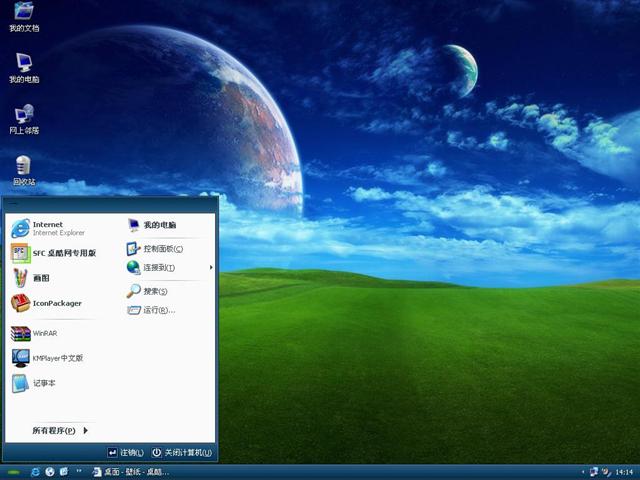The height and width of the screenshot is (480, 640).
Task: Click the tray icon beside the clock
Action: 607,472
